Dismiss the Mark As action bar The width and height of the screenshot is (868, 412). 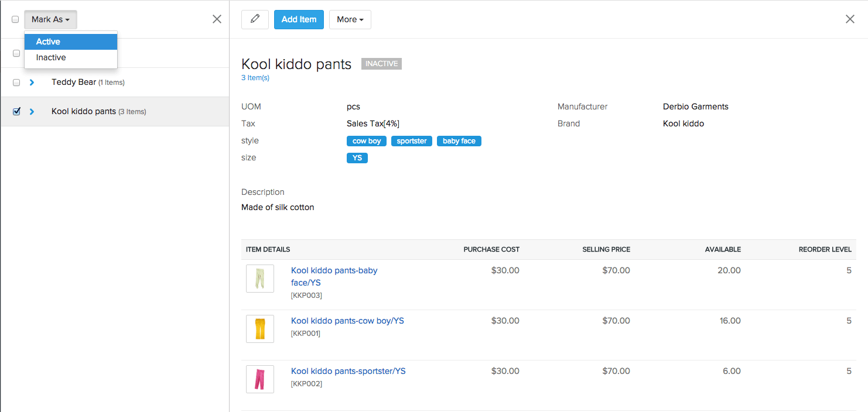click(x=217, y=19)
